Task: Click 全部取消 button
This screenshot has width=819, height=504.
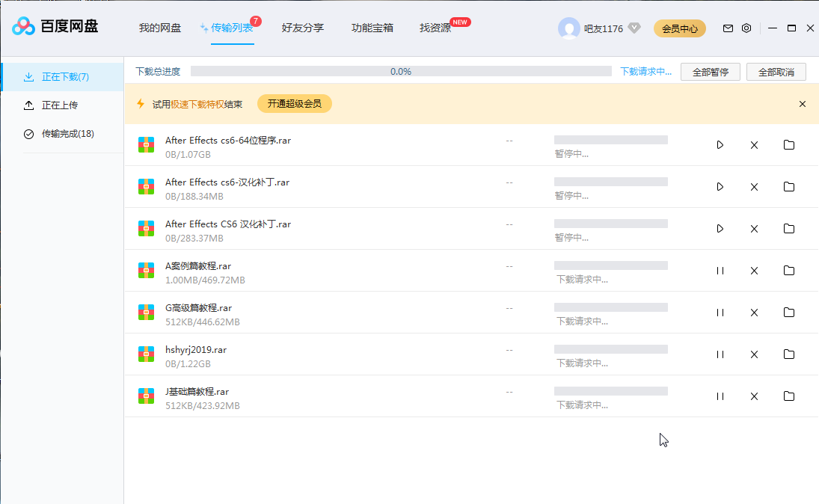Action: pyautogui.click(x=776, y=72)
